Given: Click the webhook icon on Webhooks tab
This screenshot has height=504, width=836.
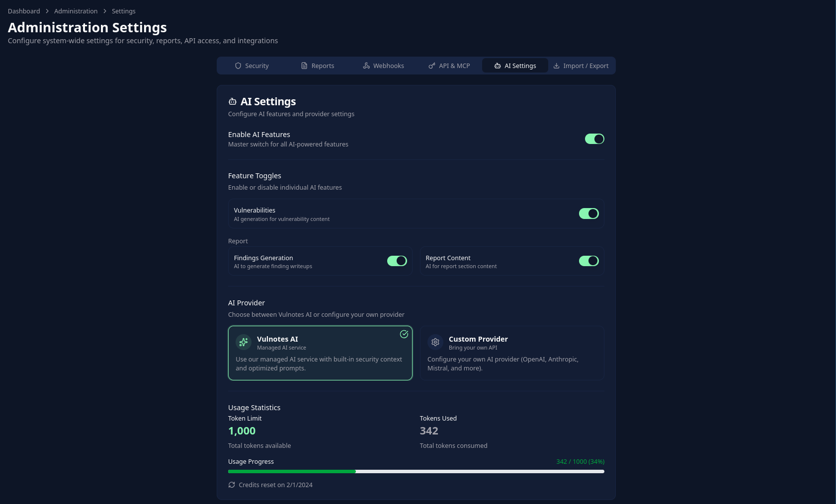Looking at the screenshot, I should coord(366,66).
